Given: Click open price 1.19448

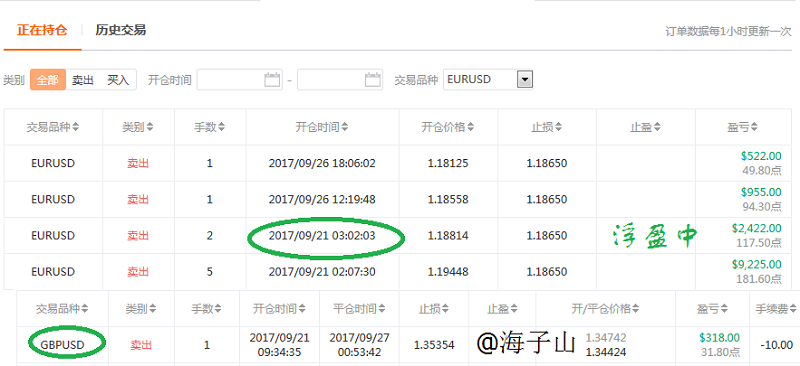Looking at the screenshot, I should [x=448, y=272].
